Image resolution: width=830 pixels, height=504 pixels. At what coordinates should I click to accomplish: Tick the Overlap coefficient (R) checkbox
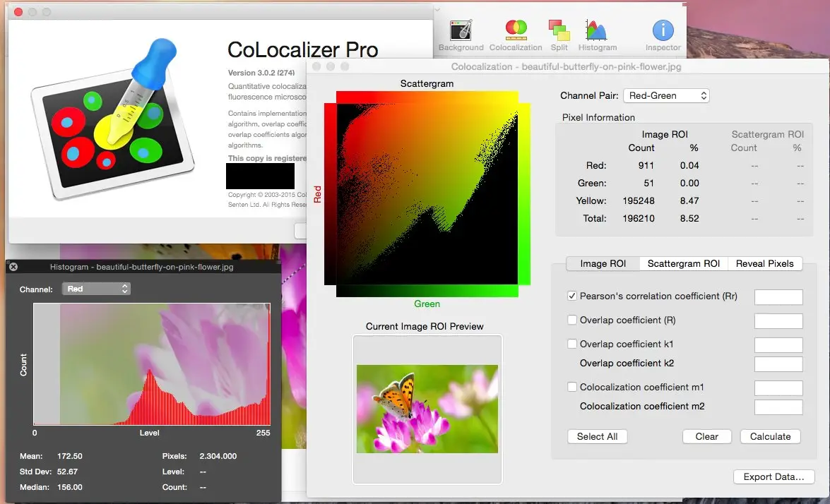click(x=571, y=320)
